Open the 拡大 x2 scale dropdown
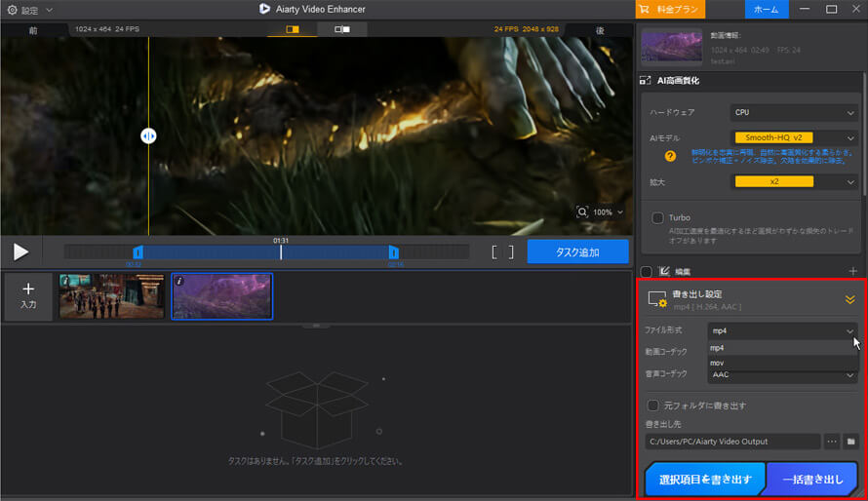Image resolution: width=868 pixels, height=501 pixels. (795, 182)
